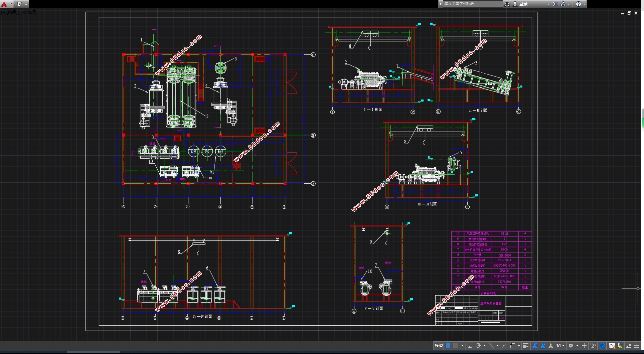Toggle lineweight display

[526, 346]
